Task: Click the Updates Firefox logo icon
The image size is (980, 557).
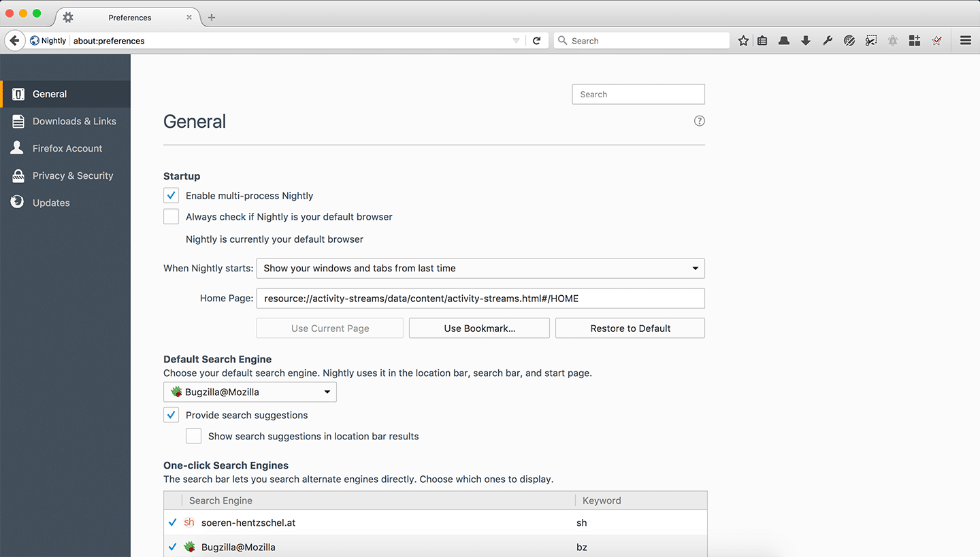Action: (18, 203)
